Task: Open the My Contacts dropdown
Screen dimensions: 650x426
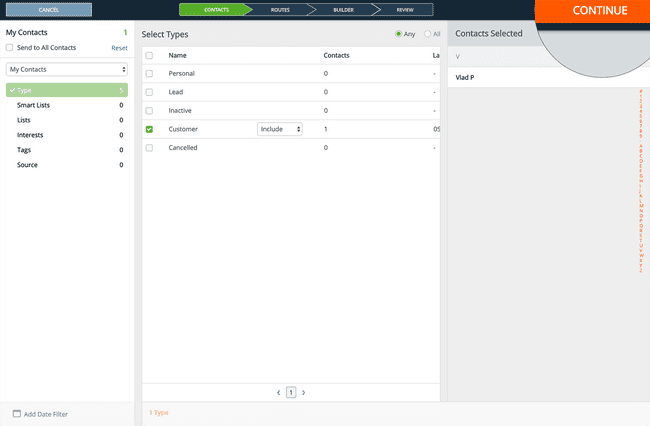Action: pos(67,69)
